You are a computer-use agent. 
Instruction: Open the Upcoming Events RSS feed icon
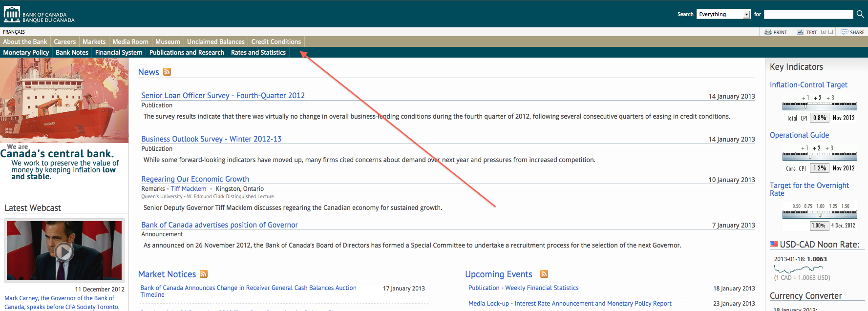coord(544,274)
